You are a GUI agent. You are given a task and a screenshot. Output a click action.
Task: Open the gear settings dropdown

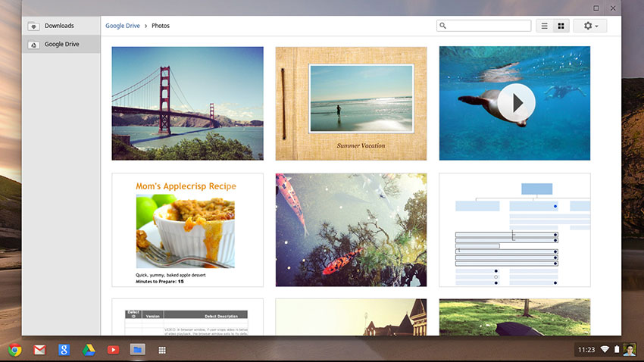590,26
